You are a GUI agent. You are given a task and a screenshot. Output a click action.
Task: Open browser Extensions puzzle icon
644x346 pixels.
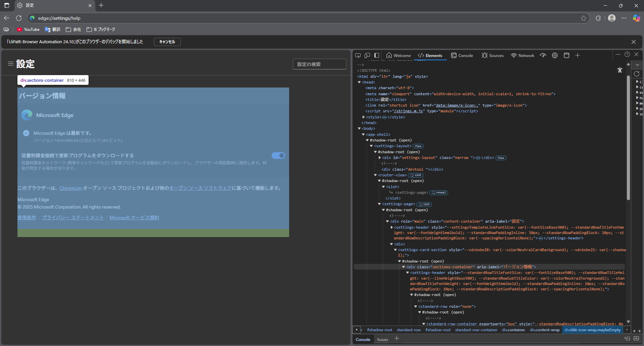point(598,18)
